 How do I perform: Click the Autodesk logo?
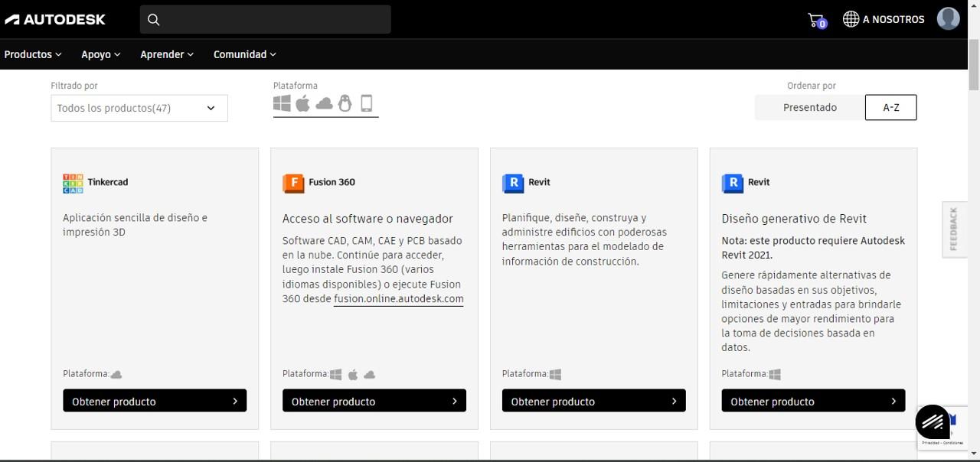(x=55, y=19)
